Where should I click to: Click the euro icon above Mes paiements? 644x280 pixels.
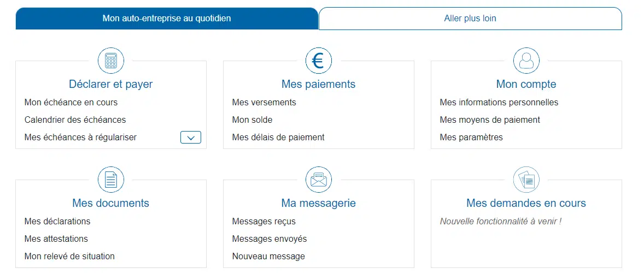[x=318, y=61]
